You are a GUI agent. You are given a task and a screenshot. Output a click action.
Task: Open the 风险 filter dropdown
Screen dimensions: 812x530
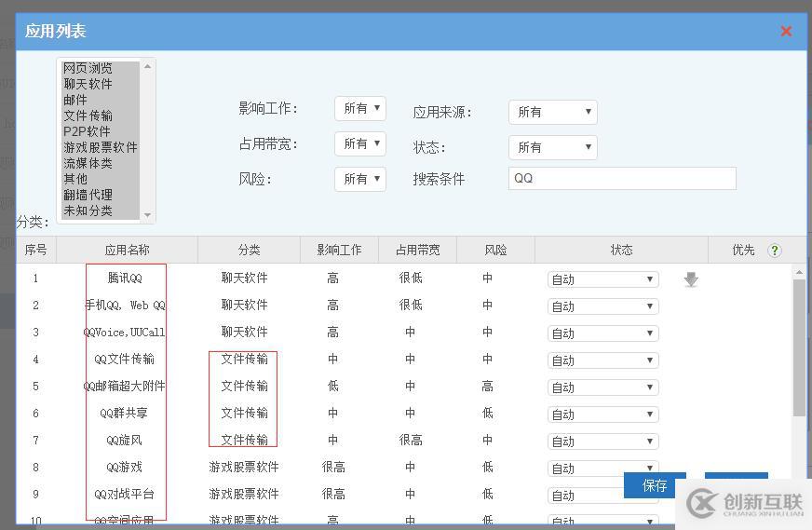click(360, 179)
